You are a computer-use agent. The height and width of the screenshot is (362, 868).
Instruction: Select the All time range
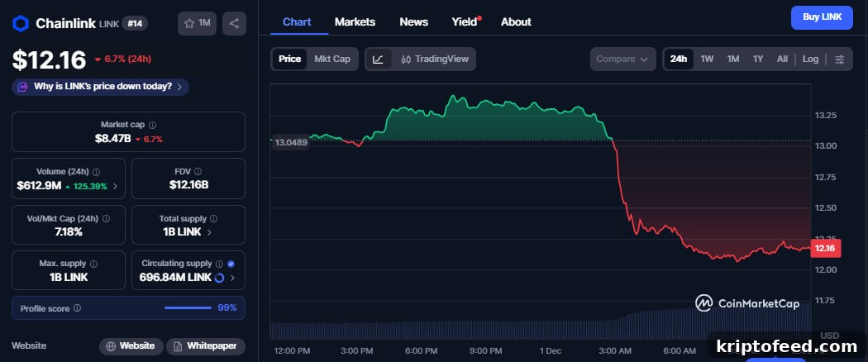(x=782, y=60)
